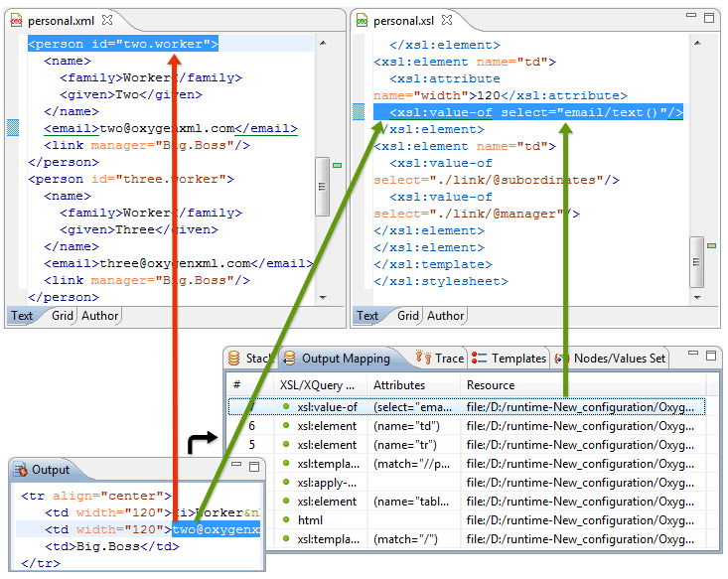The width and height of the screenshot is (728, 579).
Task: Switch personal.xsl editor to Author mode
Action: (445, 316)
